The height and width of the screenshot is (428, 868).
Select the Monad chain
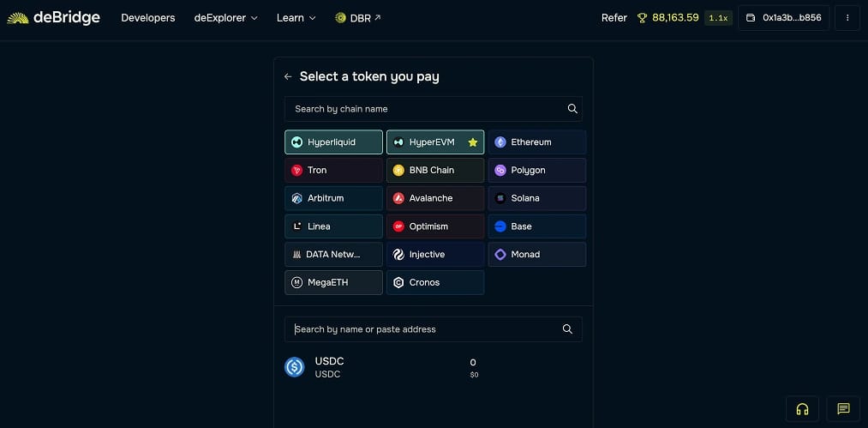(x=537, y=255)
